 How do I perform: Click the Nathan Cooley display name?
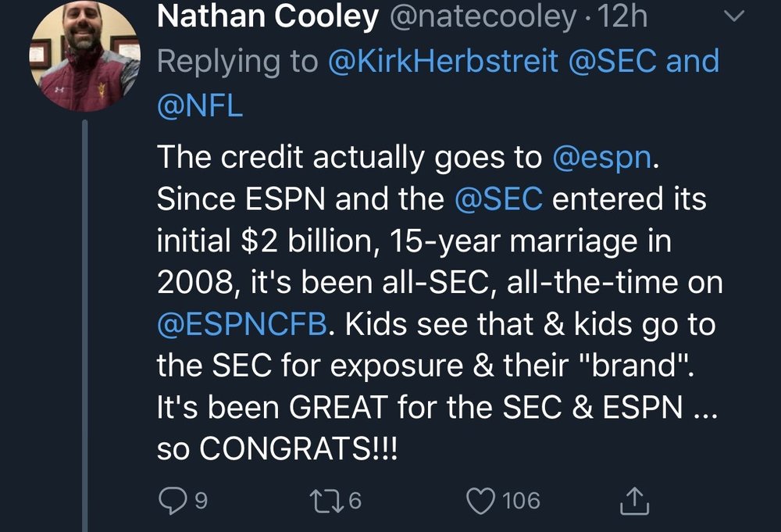click(x=267, y=17)
